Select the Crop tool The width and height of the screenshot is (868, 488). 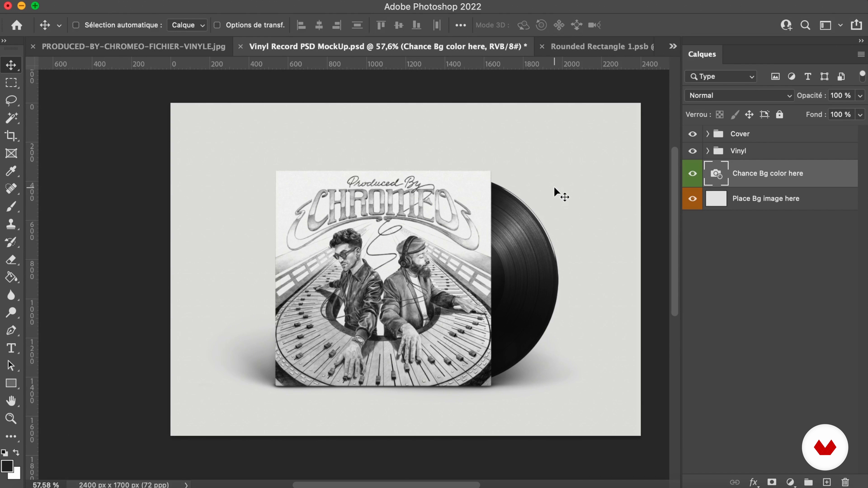tap(11, 136)
